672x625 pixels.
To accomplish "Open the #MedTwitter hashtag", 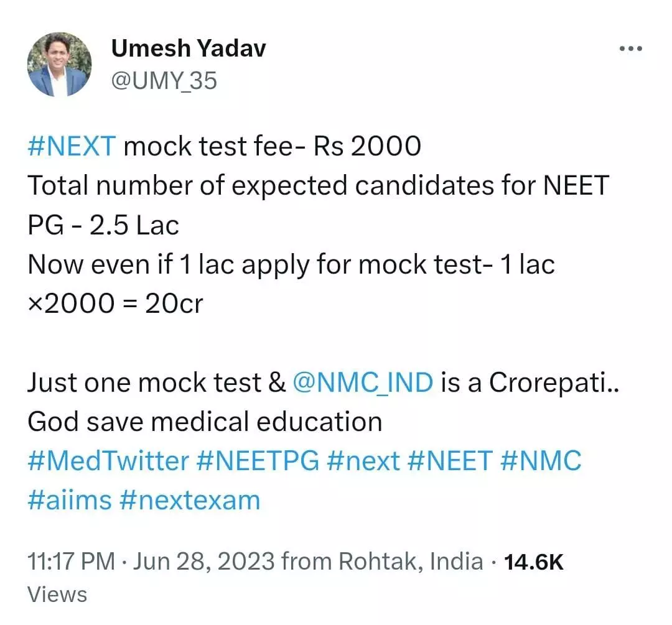I will click(x=108, y=461).
